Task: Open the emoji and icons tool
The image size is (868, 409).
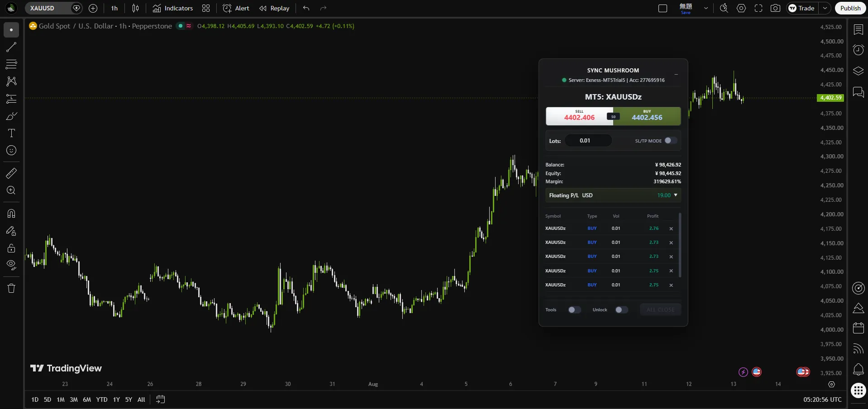Action: click(11, 150)
